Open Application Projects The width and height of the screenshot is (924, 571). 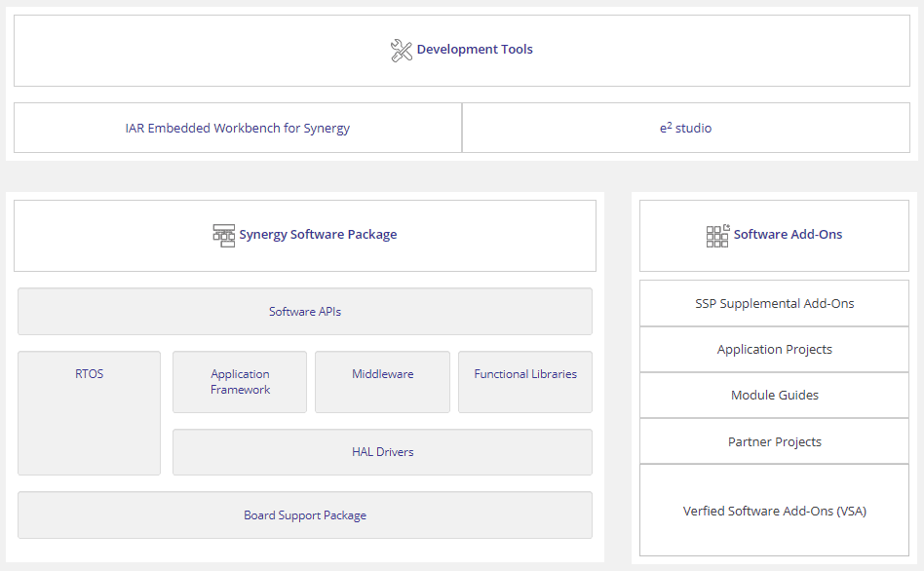click(x=774, y=350)
